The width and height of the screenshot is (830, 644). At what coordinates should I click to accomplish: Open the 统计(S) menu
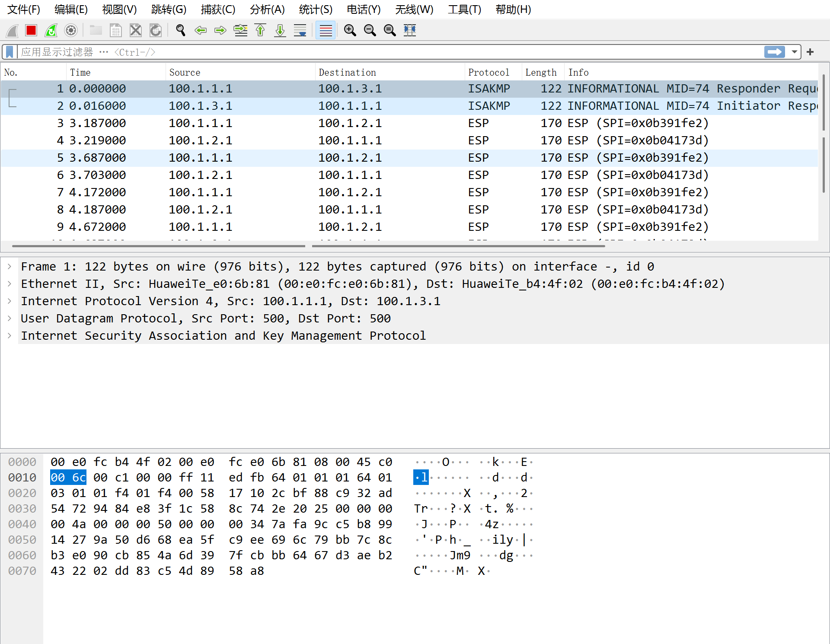click(315, 10)
